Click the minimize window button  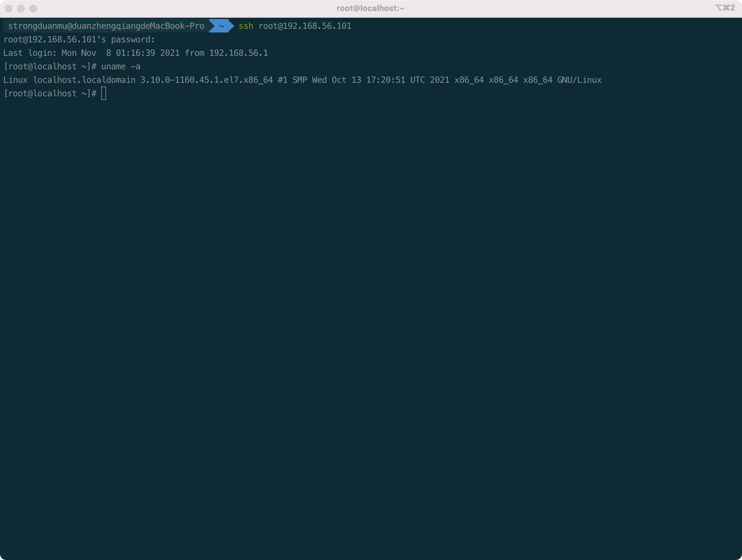[21, 9]
